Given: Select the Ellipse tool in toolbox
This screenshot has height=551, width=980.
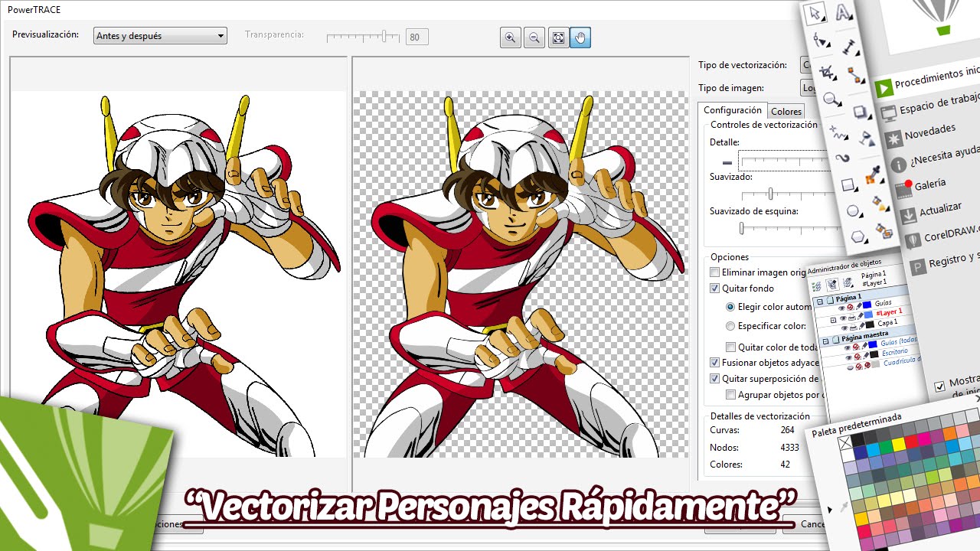Looking at the screenshot, I should click(853, 210).
